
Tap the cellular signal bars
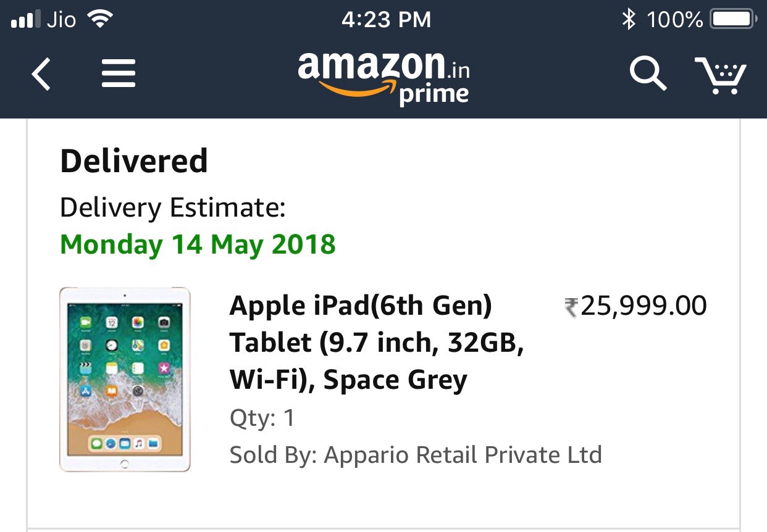click(x=25, y=21)
